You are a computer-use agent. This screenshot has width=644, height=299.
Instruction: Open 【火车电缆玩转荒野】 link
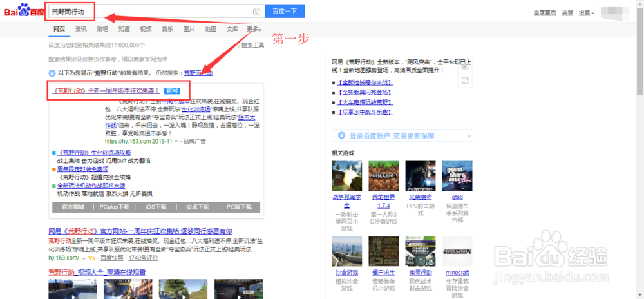point(365,102)
